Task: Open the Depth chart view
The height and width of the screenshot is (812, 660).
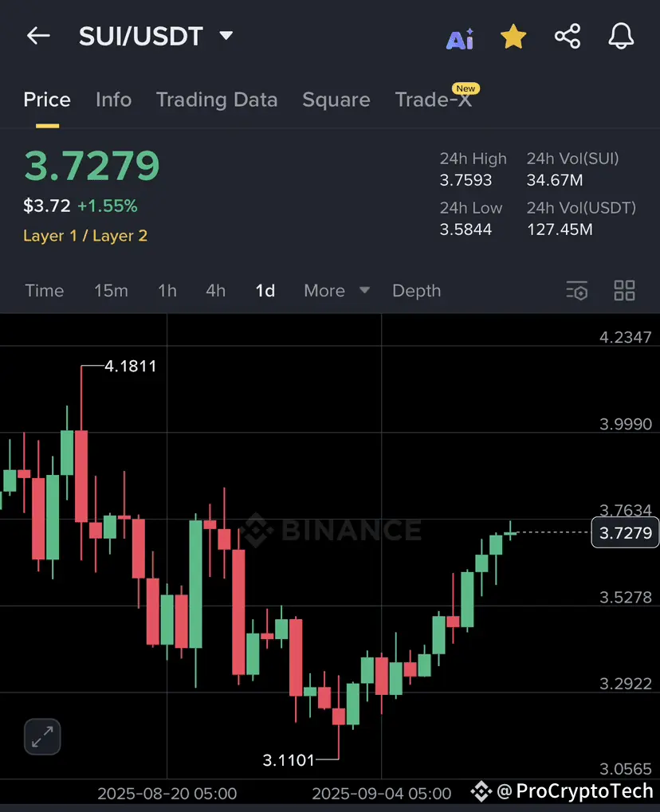Action: click(417, 291)
